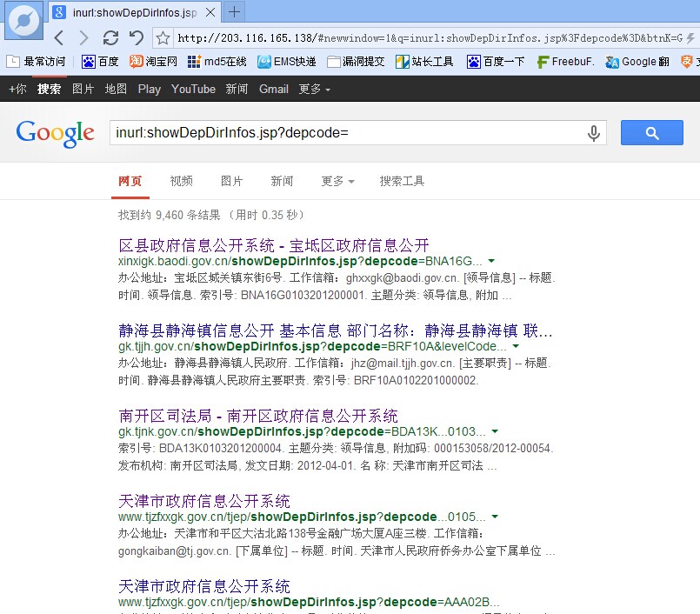700x614 pixels.
Task: Open 搜索工具 search tools
Action: coord(402,181)
